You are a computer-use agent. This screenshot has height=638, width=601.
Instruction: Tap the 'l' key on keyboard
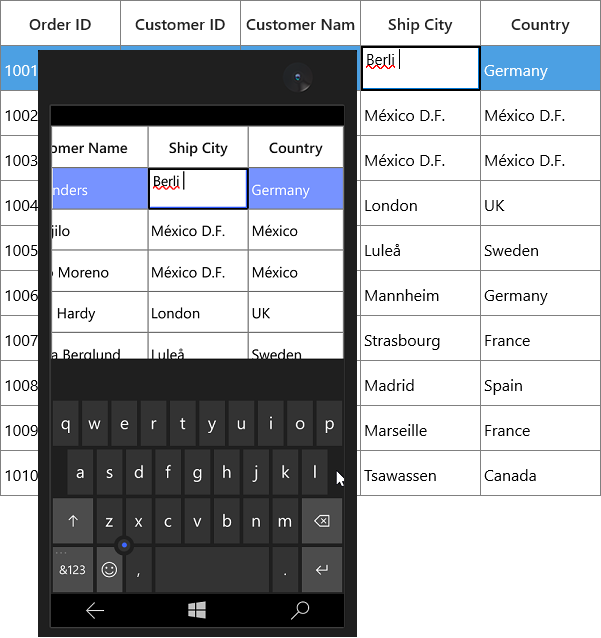(315, 472)
